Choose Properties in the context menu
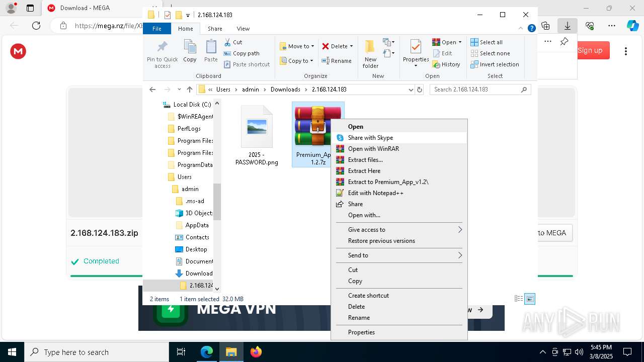The image size is (644, 362). (x=400, y=332)
